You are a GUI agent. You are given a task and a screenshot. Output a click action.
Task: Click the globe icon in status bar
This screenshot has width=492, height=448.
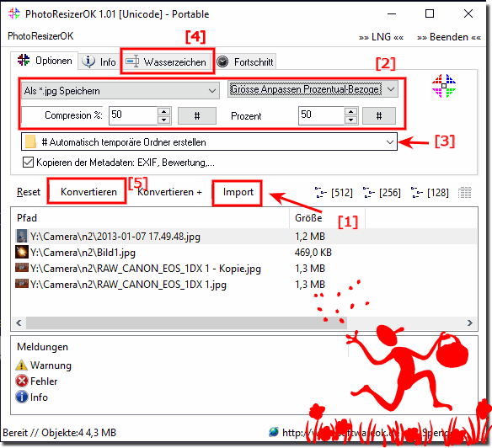tap(274, 432)
